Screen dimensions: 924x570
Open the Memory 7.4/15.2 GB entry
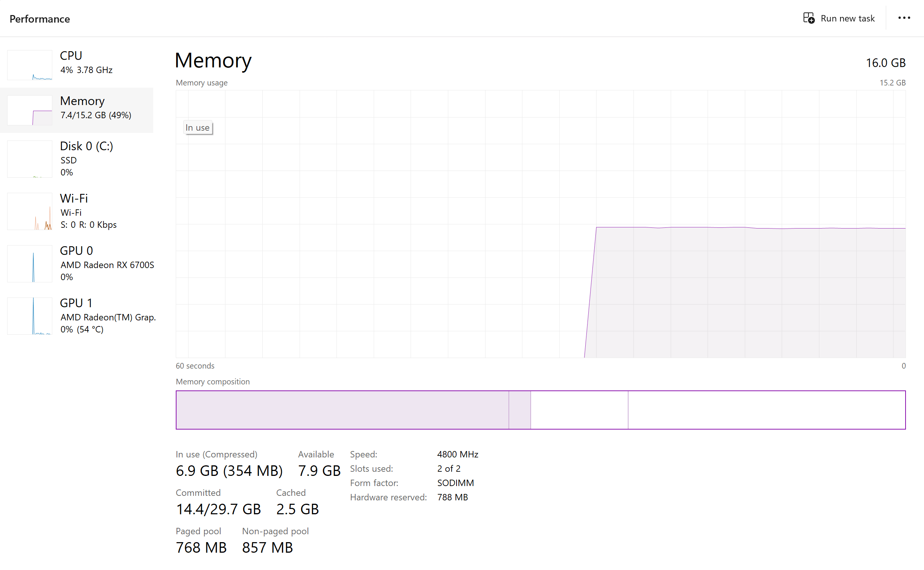click(76, 110)
